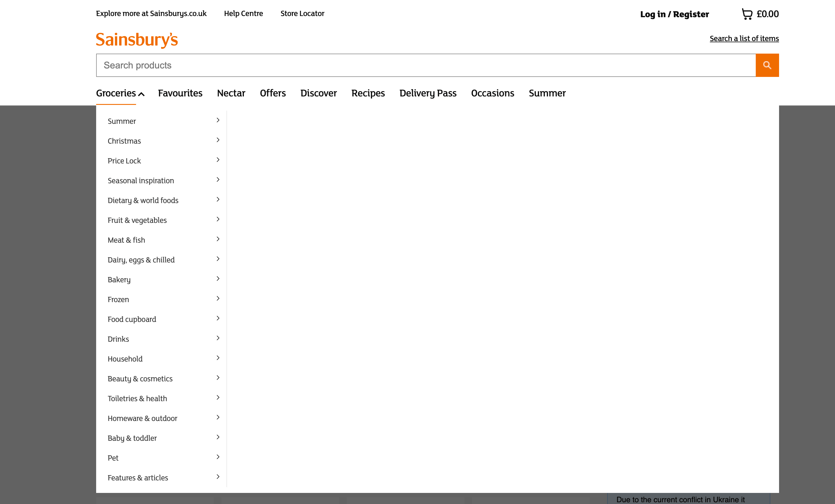Select the Delivery Pass menu item
The width and height of the screenshot is (835, 504).
pos(428,93)
